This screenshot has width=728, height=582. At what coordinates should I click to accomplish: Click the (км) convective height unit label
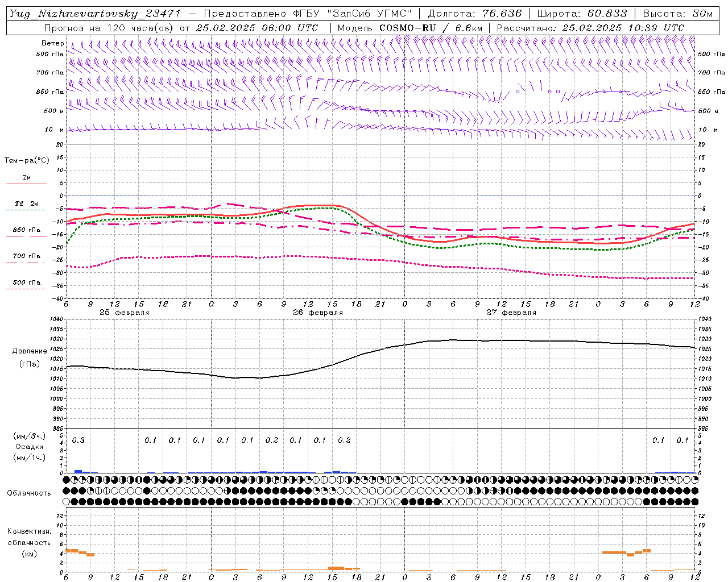pos(29,554)
